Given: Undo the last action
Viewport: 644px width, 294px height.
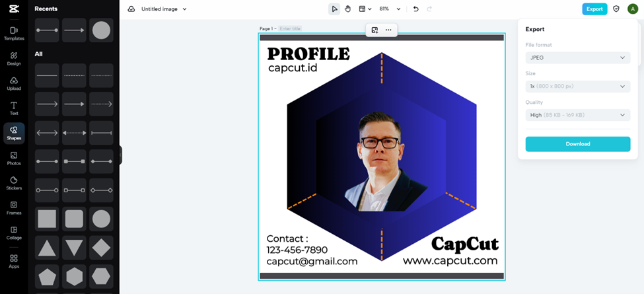Looking at the screenshot, I should click(x=416, y=9).
